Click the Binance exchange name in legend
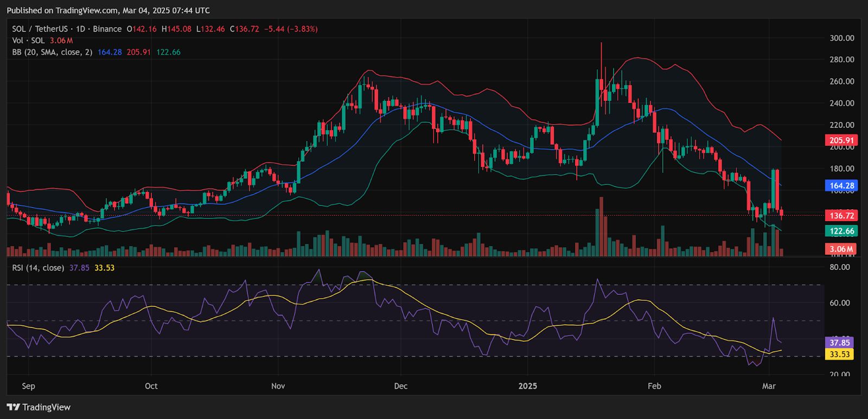 coord(107,29)
